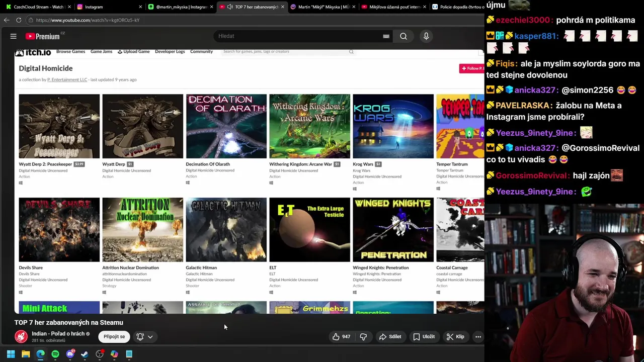Click the 'Digital Homicide' collection heading
Screen dimensions: 644x362
tap(46, 68)
